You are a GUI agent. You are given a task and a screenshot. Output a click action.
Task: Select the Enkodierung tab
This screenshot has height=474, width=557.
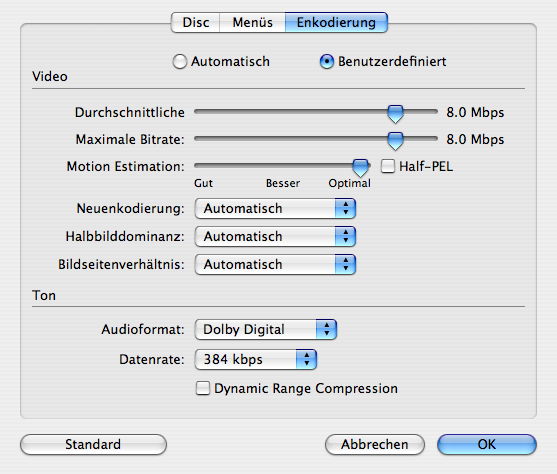(x=336, y=22)
